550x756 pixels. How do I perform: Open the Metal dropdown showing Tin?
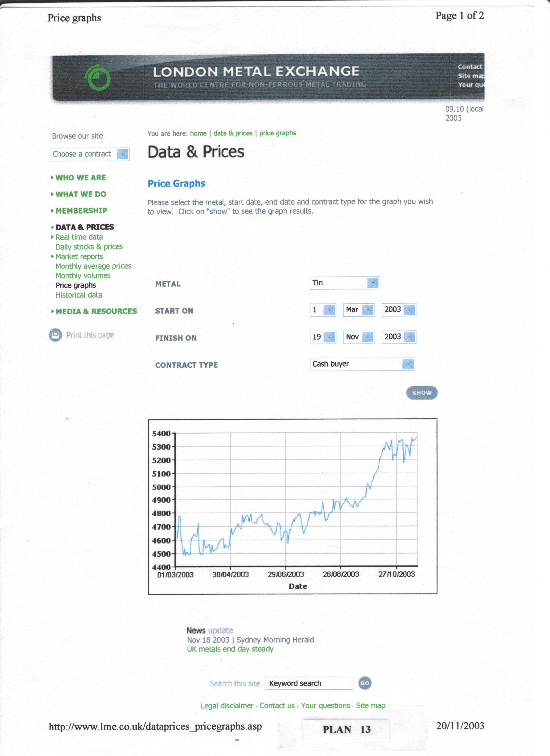tap(373, 283)
